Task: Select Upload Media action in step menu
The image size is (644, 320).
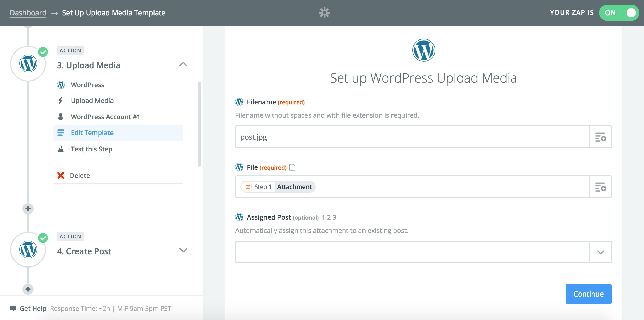Action: pos(118,101)
